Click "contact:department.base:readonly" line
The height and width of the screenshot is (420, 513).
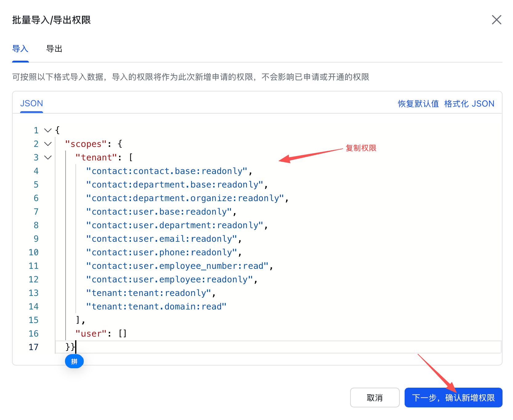[177, 185]
